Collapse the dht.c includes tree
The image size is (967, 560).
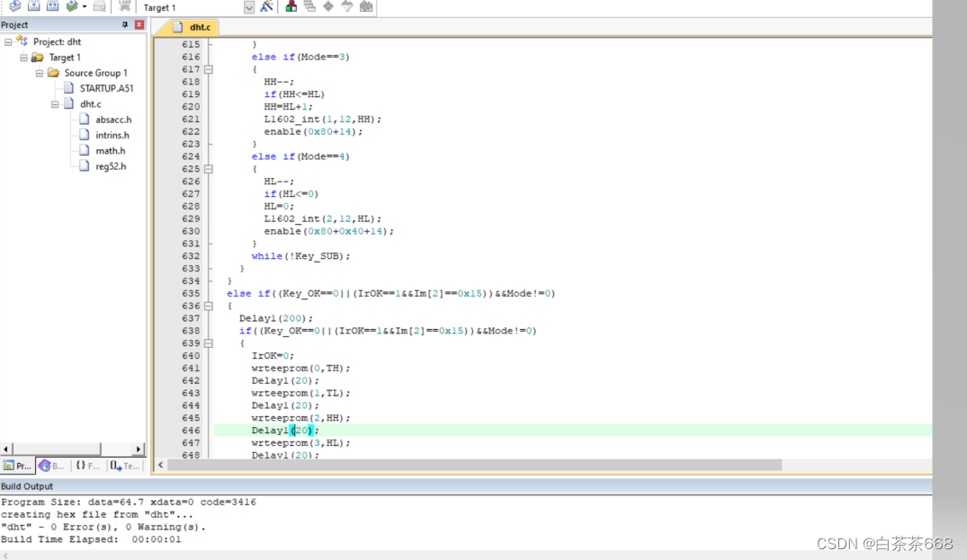coord(55,104)
